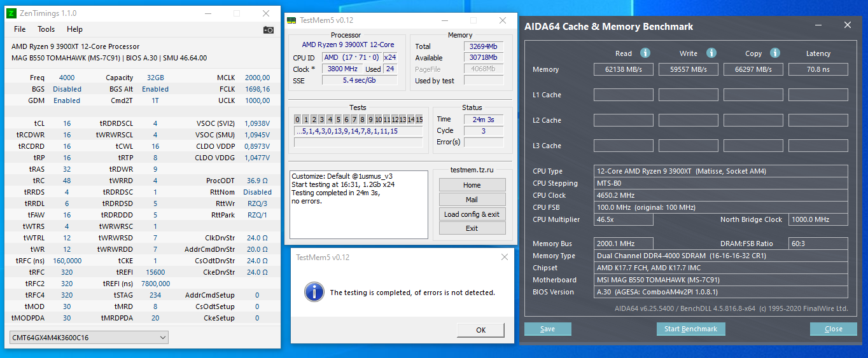Open the testmem.tz.ru site label

(472, 170)
